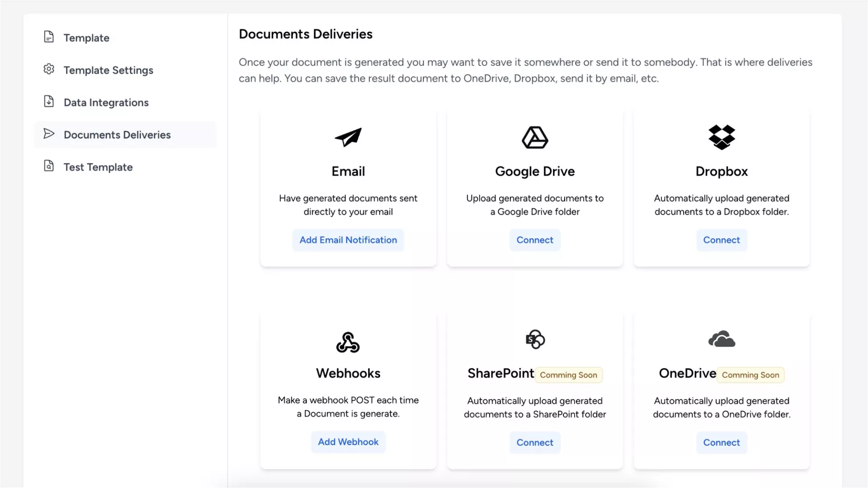
Task: Click the Dropbox logo icon
Action: 722,137
